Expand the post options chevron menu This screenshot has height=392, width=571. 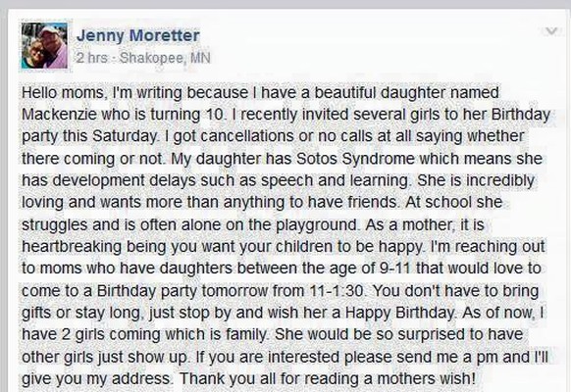tap(552, 31)
